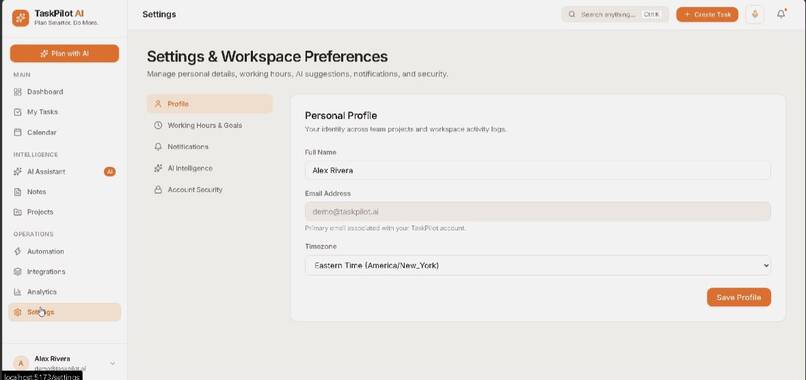
Task: Open the Analytics page
Action: click(64, 292)
